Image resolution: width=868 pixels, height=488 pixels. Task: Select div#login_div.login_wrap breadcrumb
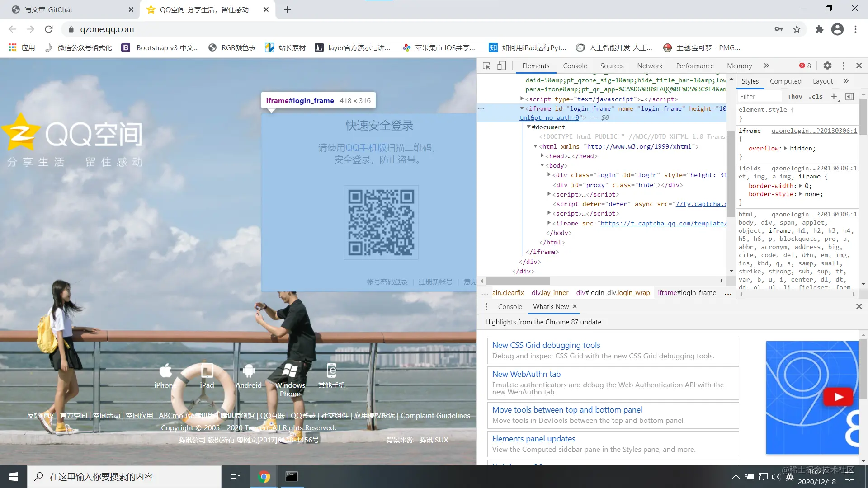coord(613,293)
